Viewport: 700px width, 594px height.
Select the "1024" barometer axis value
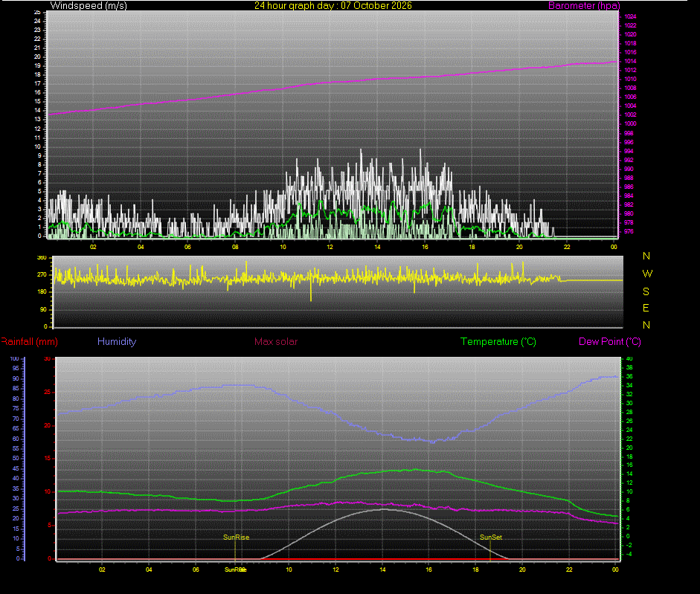(630, 16)
